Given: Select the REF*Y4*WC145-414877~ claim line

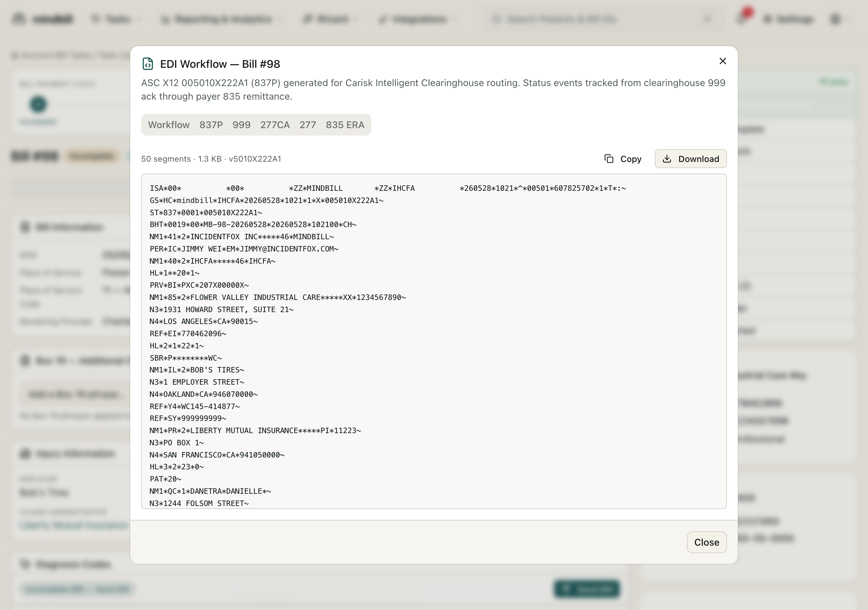Looking at the screenshot, I should pos(195,406).
